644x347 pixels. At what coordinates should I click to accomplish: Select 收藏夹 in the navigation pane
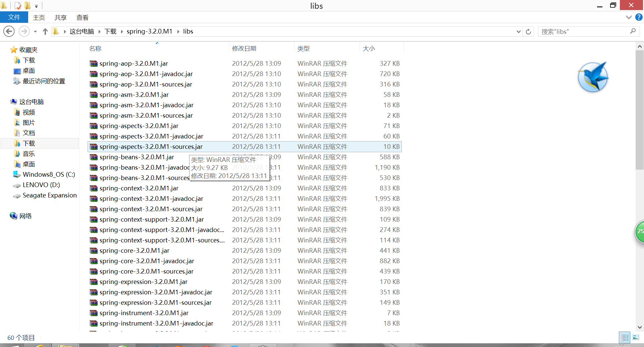29,50
